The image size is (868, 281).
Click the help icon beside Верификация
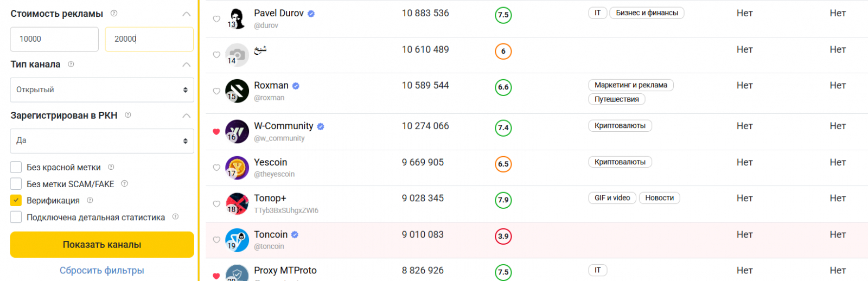tap(90, 200)
